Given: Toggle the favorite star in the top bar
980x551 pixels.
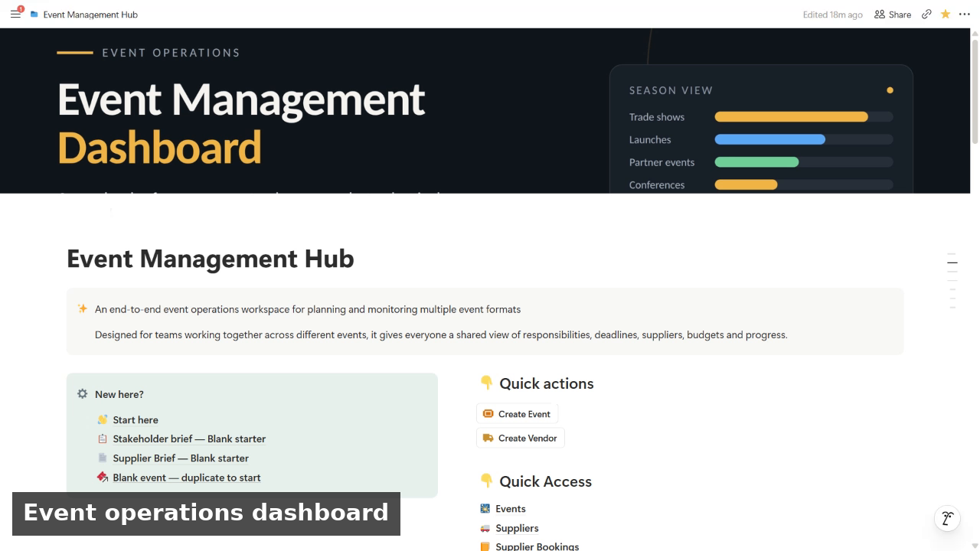Looking at the screenshot, I should [946, 14].
